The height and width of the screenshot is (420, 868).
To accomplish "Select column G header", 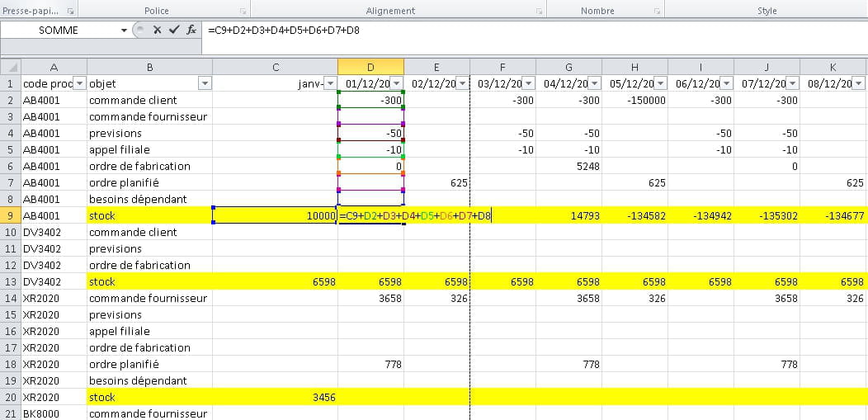I will coord(569,67).
